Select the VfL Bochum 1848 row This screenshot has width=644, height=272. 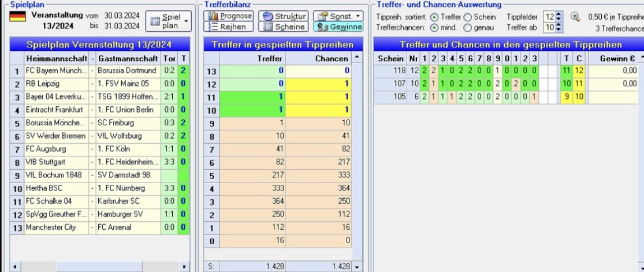pyautogui.click(x=100, y=175)
